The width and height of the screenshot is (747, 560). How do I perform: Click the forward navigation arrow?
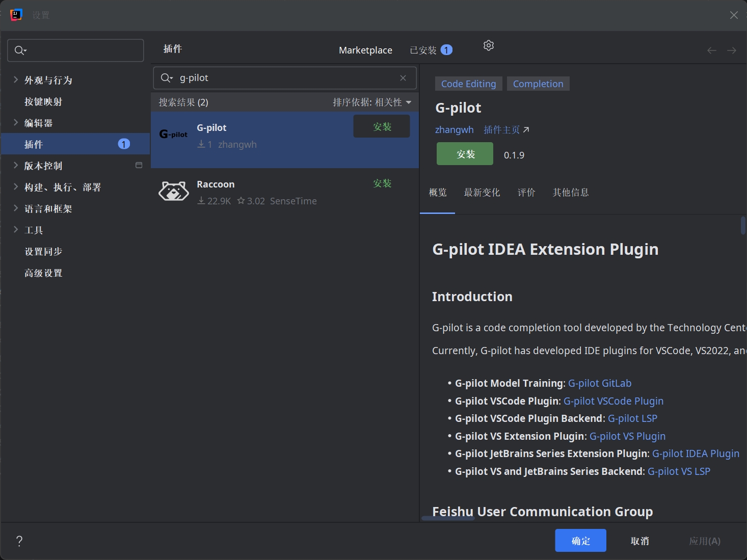(732, 50)
